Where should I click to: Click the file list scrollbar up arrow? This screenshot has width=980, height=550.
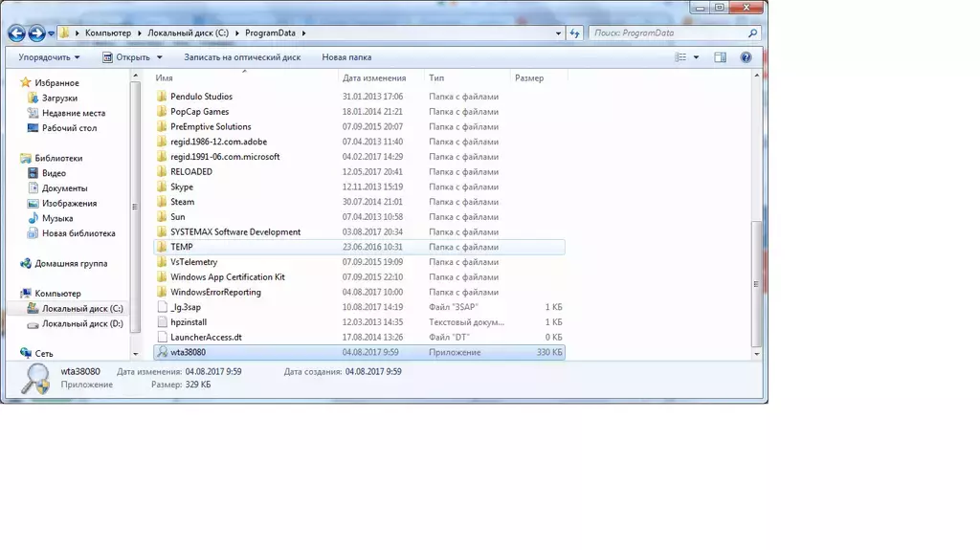click(757, 76)
